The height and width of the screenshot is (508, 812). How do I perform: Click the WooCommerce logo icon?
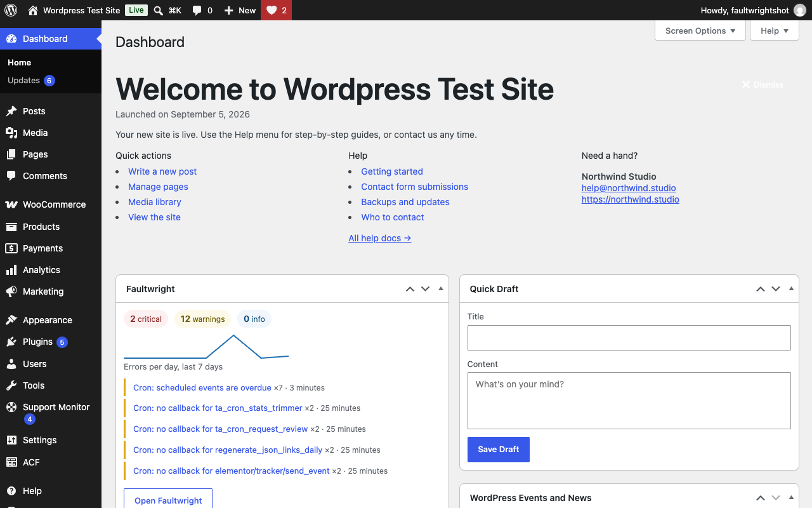pos(11,204)
